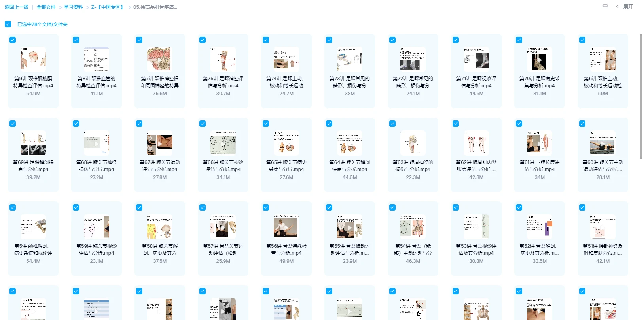Image resolution: width=644 pixels, height=320 pixels.
Task: Open 第75讲 足踝神经评估 thumbnail
Action: [223, 59]
